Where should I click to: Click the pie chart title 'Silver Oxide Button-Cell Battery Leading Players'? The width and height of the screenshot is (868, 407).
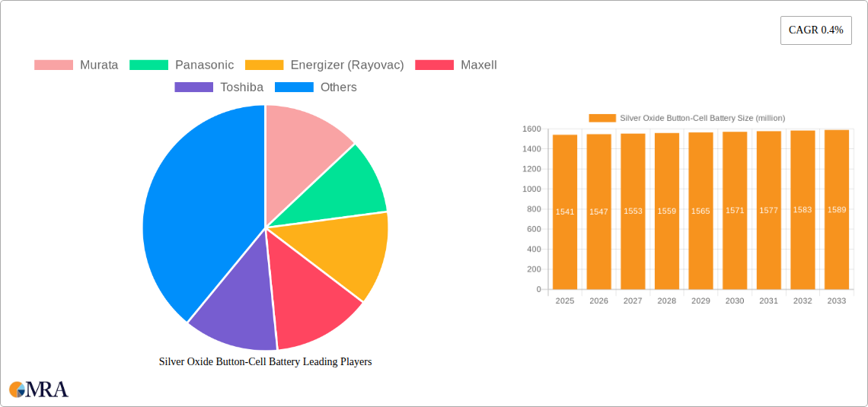[265, 361]
